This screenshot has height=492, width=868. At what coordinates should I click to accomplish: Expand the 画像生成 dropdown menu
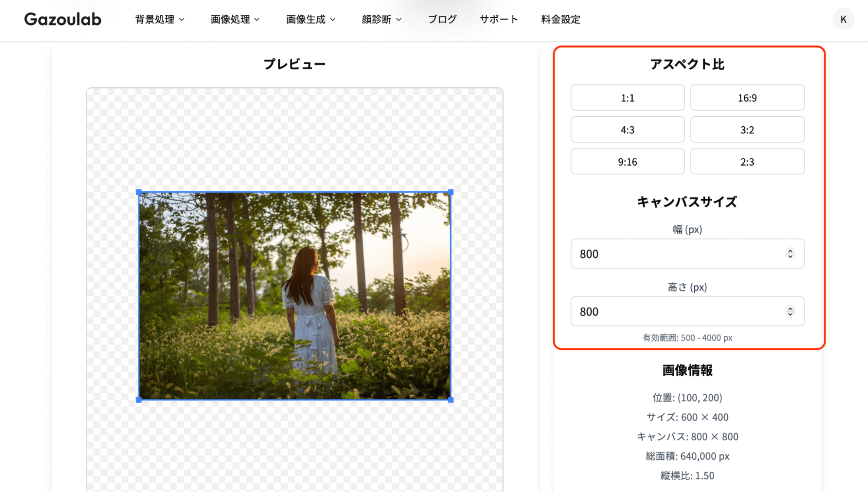pos(310,20)
